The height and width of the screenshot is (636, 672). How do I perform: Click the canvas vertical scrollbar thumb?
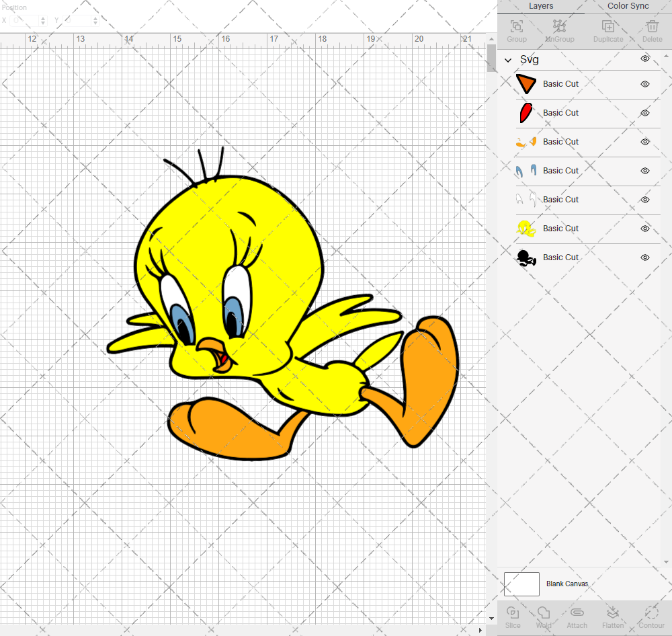(491, 58)
